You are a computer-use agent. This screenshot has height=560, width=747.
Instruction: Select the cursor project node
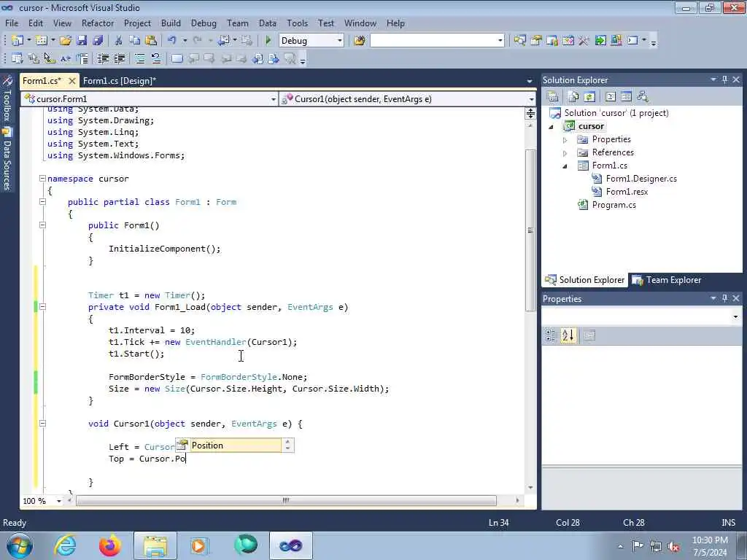[591, 126]
